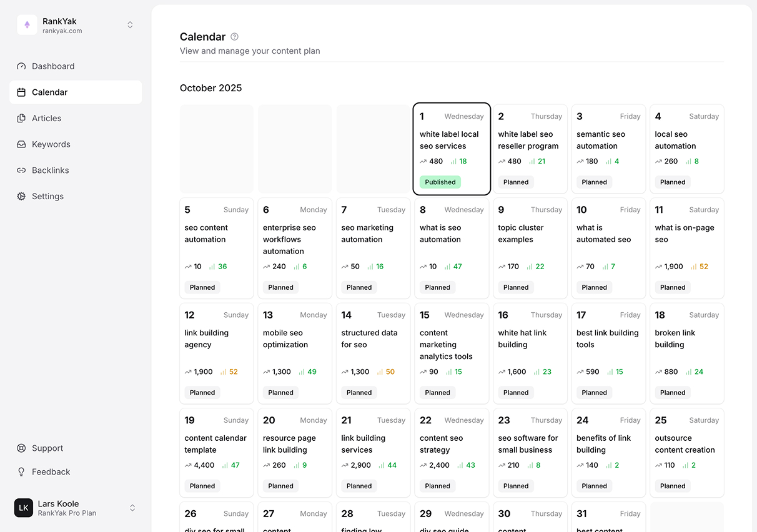Viewport: 757px width, 532px height.
Task: Click the Settings gear icon
Action: 21,196
